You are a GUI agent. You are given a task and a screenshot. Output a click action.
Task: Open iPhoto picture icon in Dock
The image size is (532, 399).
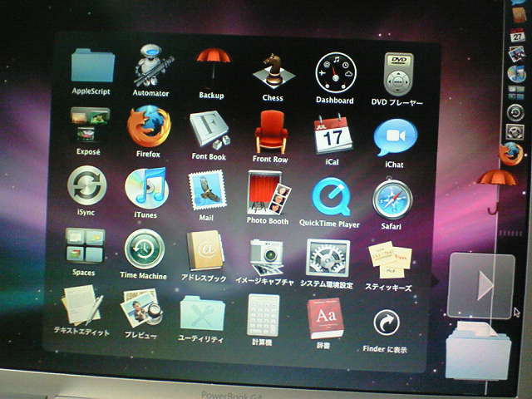coord(517,54)
